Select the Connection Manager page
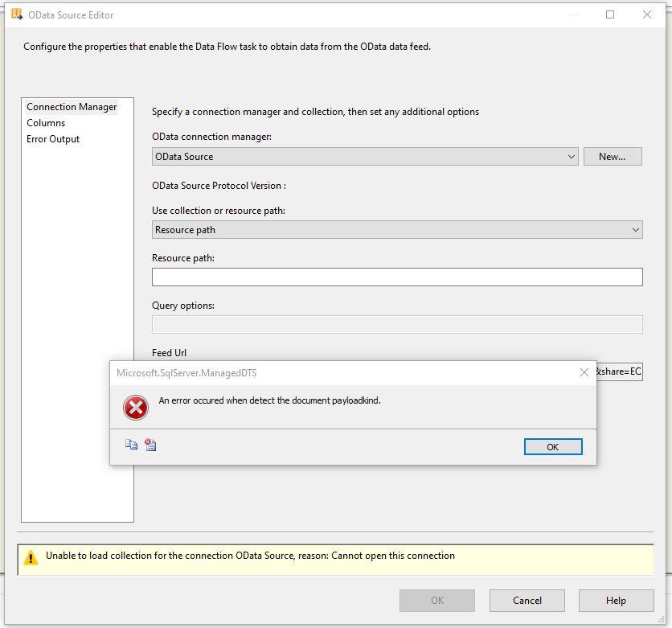 (72, 107)
